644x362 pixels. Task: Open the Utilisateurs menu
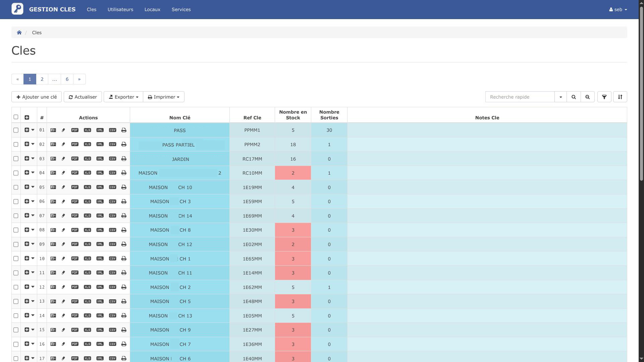coord(120,9)
